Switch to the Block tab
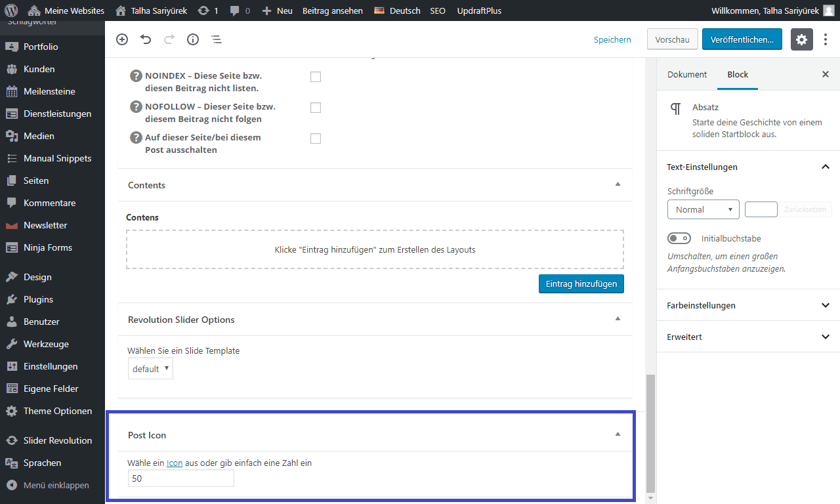This screenshot has width=840, height=504. (738, 74)
